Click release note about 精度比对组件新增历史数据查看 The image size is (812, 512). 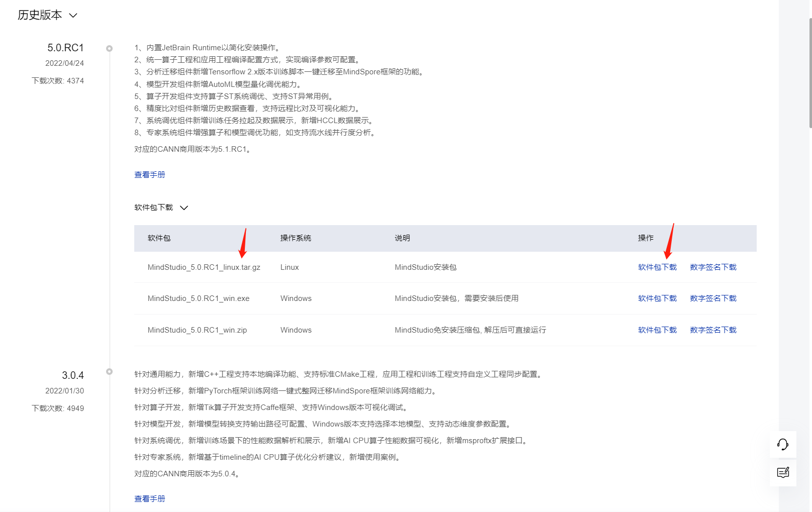[248, 109]
